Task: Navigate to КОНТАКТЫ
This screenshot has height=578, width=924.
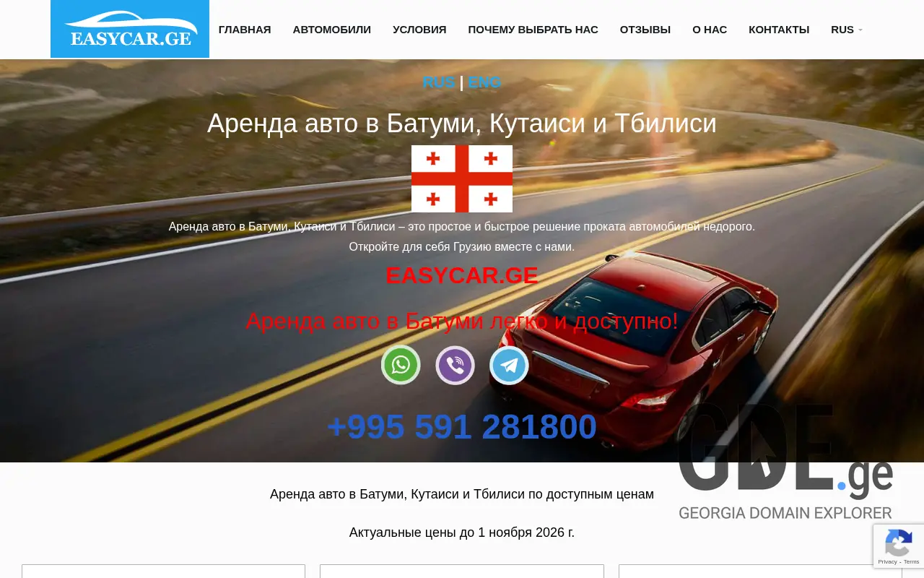Action: pos(779,29)
